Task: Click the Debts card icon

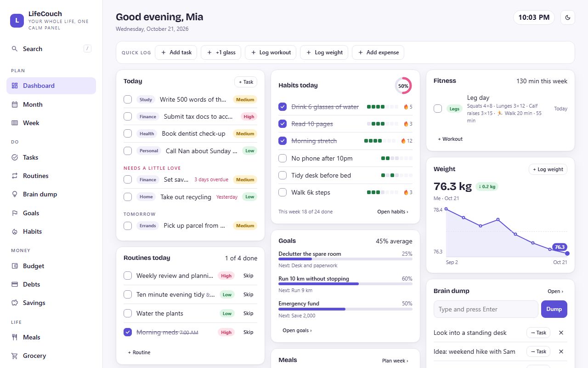Action: tap(15, 284)
